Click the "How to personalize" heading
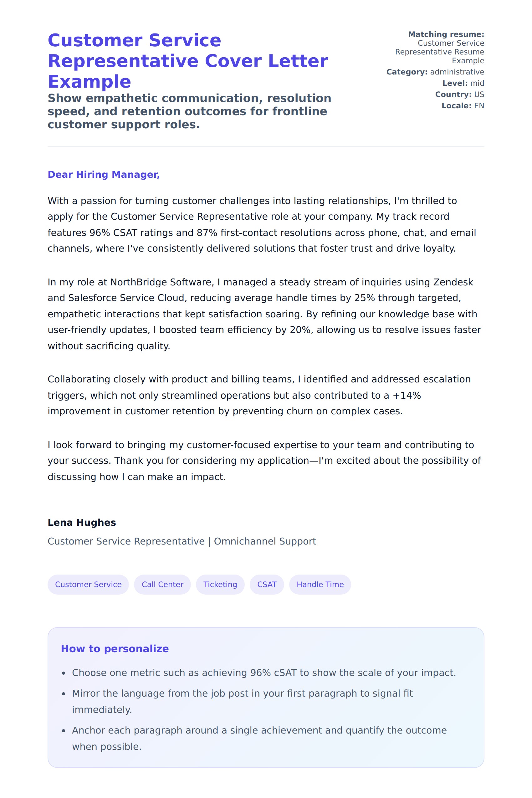The width and height of the screenshot is (532, 798). pyautogui.click(x=115, y=648)
